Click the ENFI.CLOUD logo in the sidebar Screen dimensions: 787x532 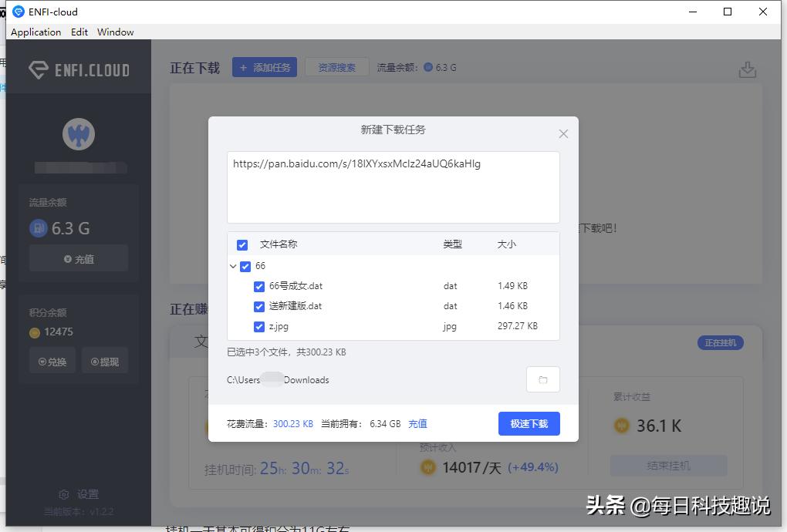[80, 68]
